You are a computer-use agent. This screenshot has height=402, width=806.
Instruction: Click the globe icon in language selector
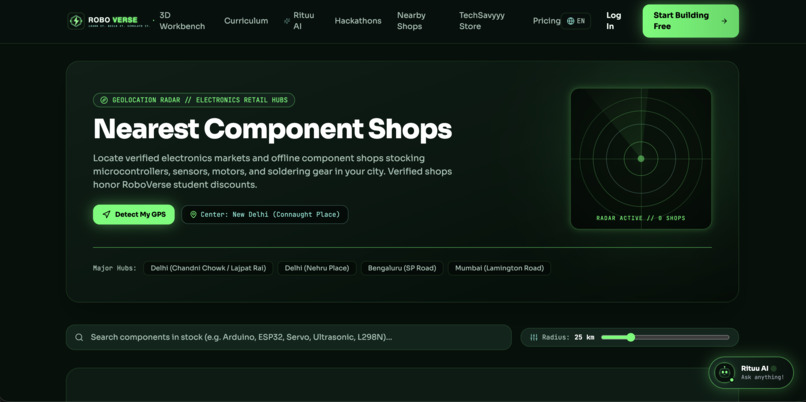point(570,21)
